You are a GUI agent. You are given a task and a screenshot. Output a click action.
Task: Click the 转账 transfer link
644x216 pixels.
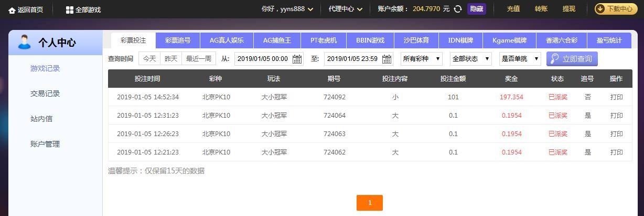tap(541, 9)
